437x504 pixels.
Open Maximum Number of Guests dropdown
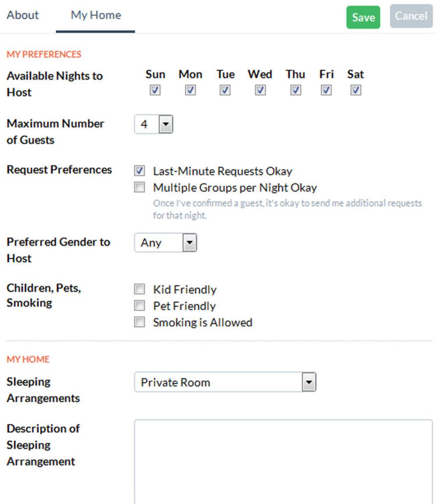(x=154, y=124)
